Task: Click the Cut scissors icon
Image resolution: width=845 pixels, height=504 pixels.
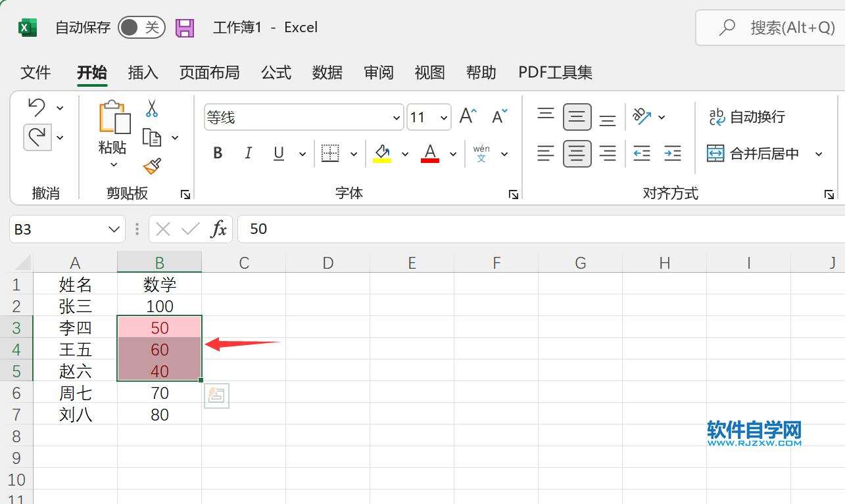Action: click(x=152, y=108)
